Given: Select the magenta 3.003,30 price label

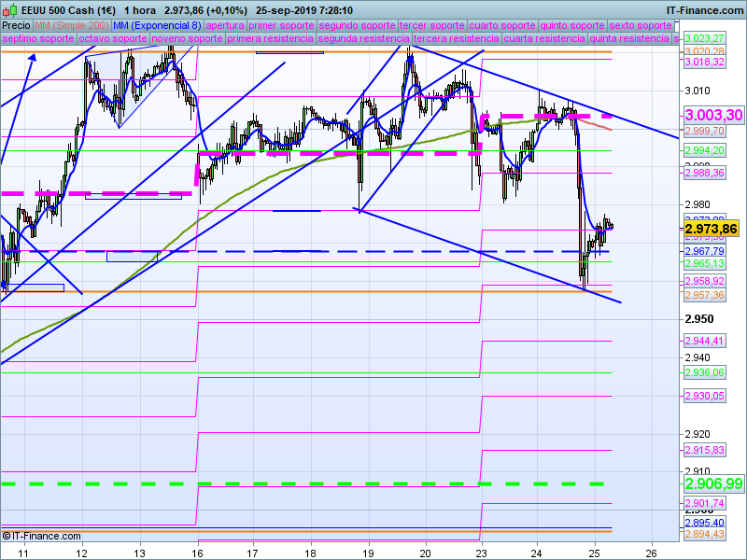Looking at the screenshot, I should tap(713, 114).
